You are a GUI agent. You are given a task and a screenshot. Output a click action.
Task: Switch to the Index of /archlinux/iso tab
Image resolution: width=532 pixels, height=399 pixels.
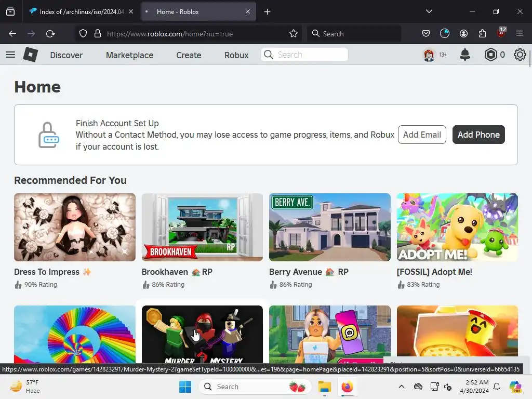point(81,11)
